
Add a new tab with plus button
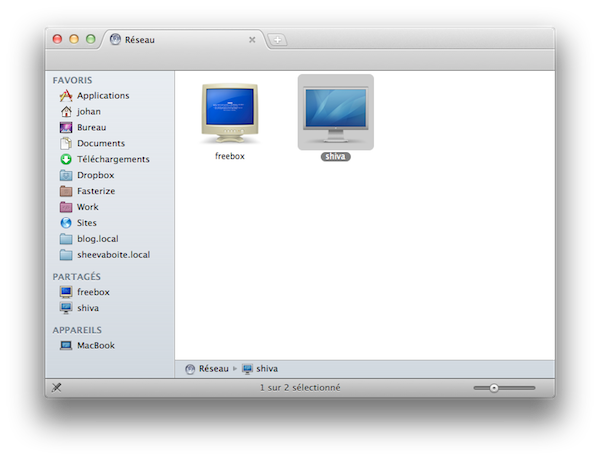tap(277, 40)
